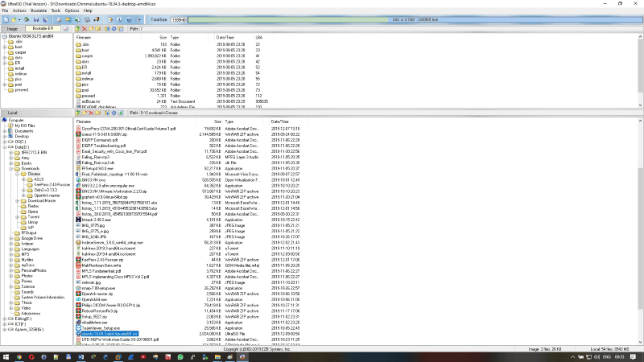Go up one level in Local pane
This screenshot has height=362, width=644.
(77, 113)
